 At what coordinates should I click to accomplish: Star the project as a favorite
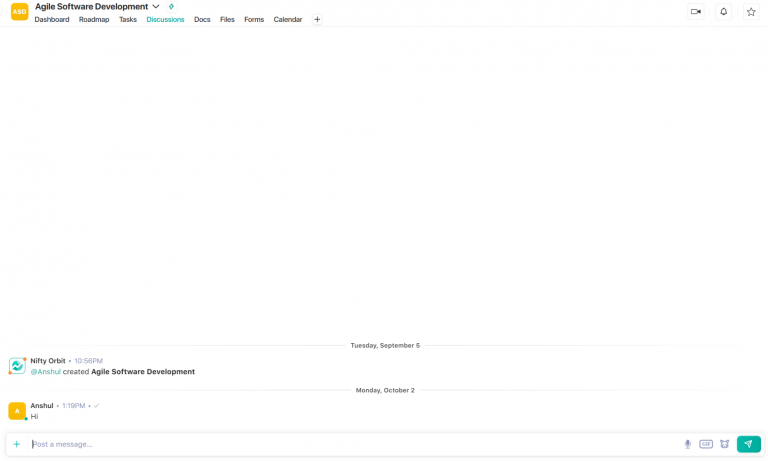click(x=751, y=12)
